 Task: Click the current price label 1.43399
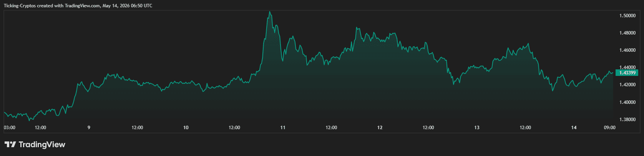point(627,73)
